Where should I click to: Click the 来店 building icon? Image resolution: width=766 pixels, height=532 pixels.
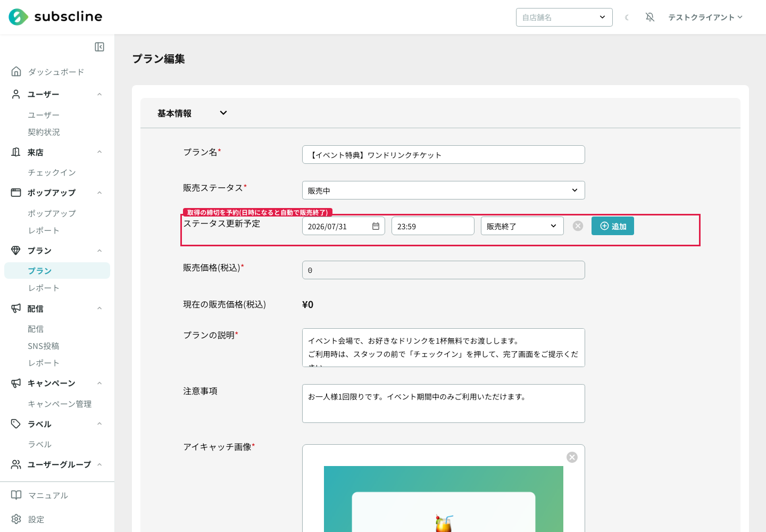click(x=16, y=152)
